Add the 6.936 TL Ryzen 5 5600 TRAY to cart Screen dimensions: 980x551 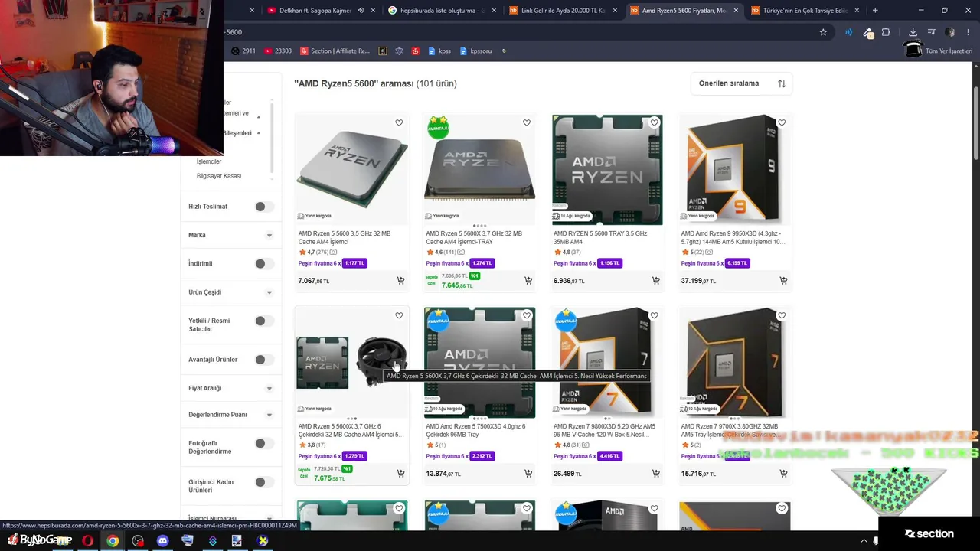(x=656, y=281)
